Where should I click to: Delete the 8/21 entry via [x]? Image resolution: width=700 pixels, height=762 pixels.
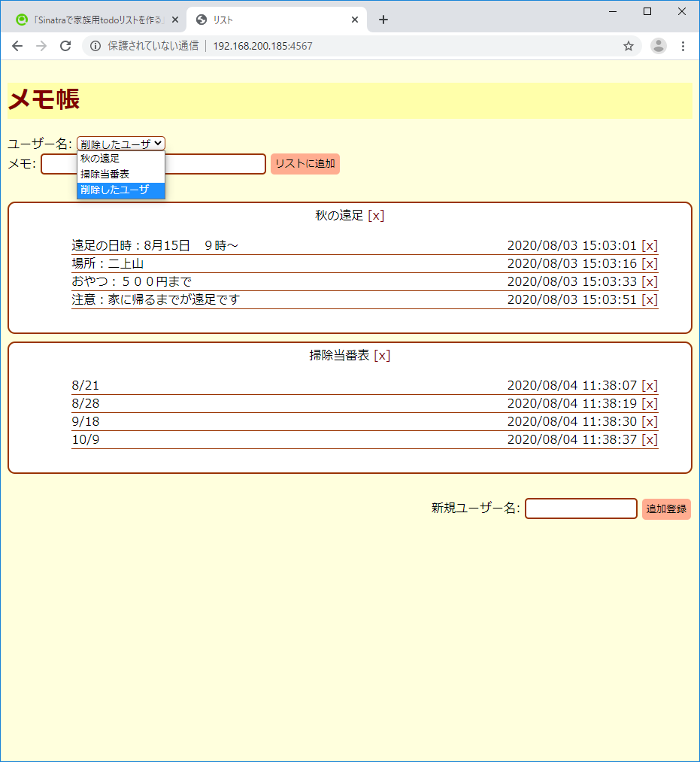pyautogui.click(x=650, y=385)
